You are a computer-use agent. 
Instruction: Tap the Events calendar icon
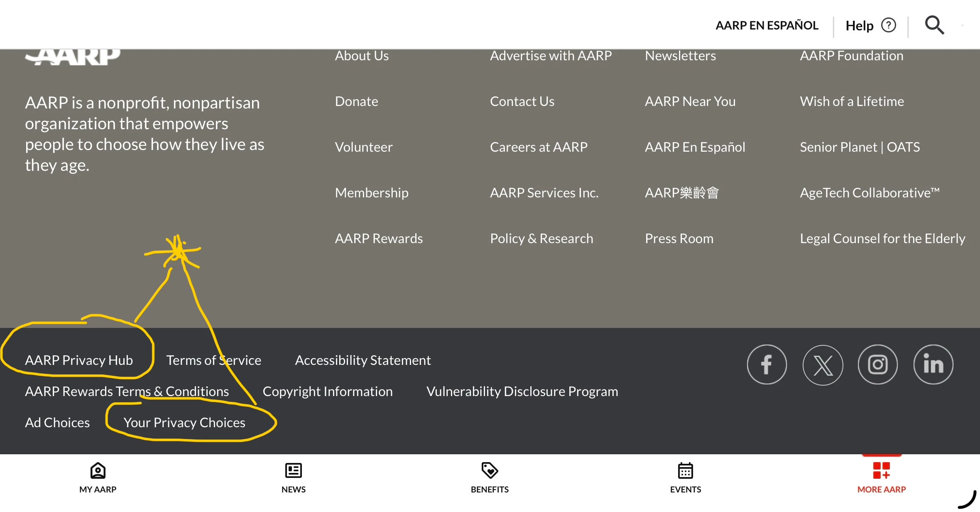686,470
